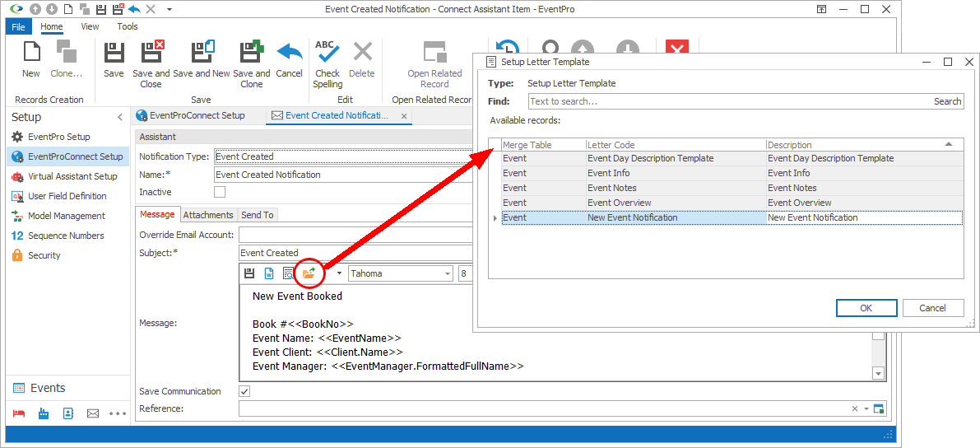Select the Message tab

pos(157,214)
